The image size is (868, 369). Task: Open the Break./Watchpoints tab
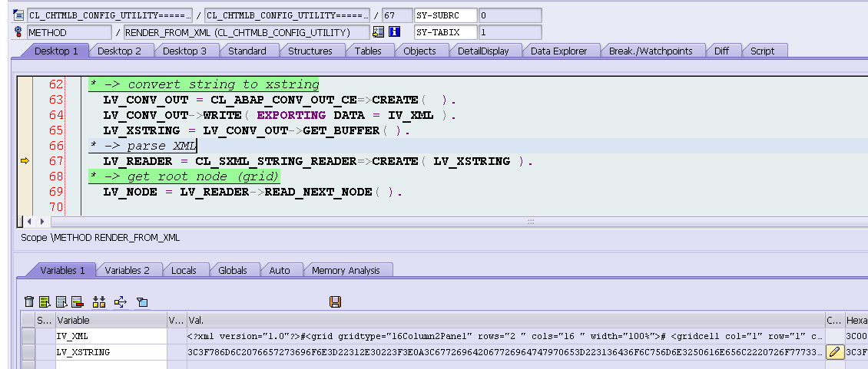(x=651, y=51)
